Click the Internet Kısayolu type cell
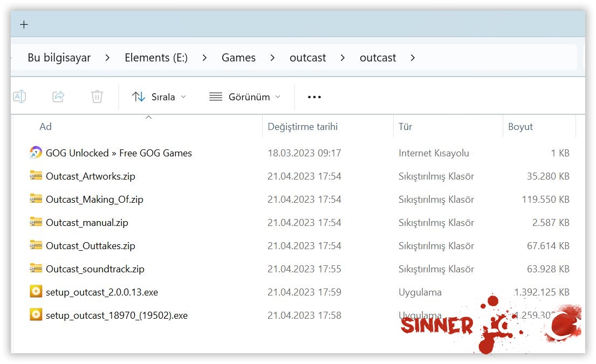Screen dimensions: 596x364 coord(434,153)
